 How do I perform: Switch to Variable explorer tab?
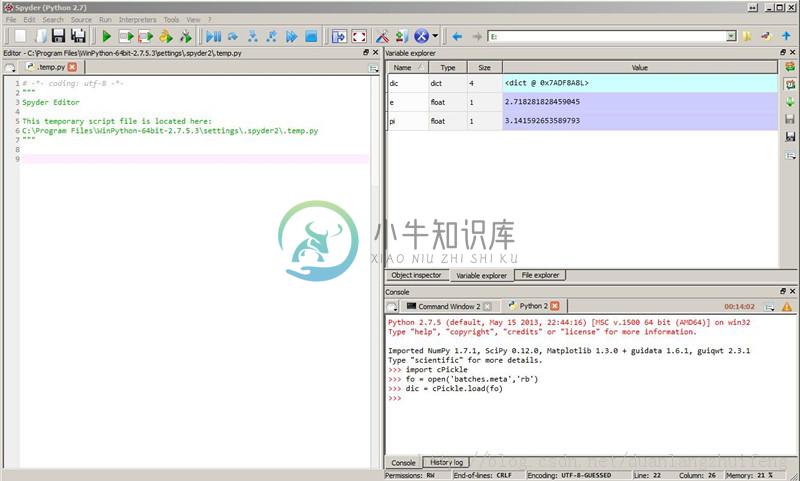tap(482, 275)
